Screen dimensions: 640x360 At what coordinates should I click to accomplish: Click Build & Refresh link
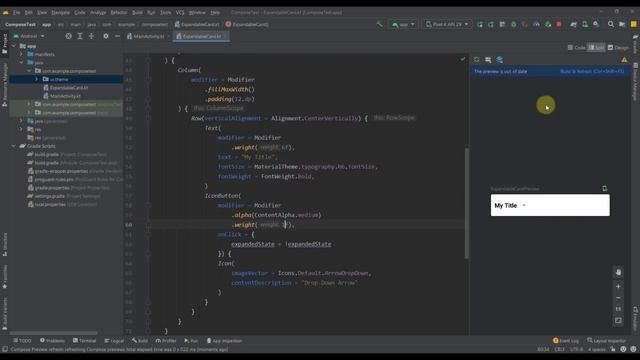[x=592, y=71]
